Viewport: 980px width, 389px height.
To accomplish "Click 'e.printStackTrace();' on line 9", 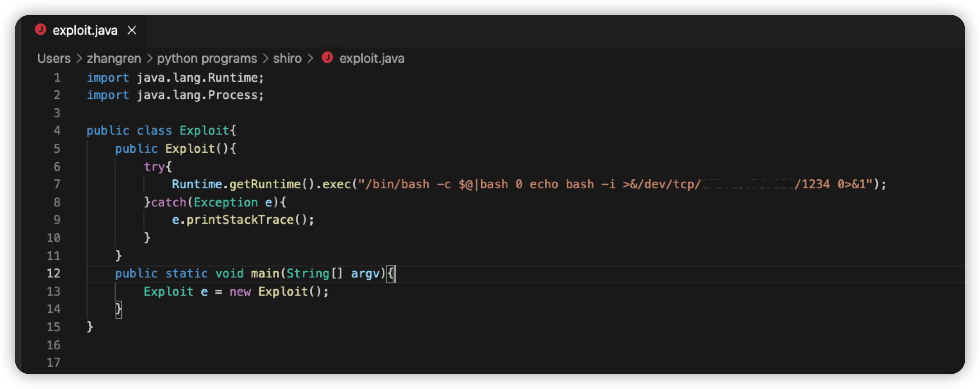I will [243, 220].
